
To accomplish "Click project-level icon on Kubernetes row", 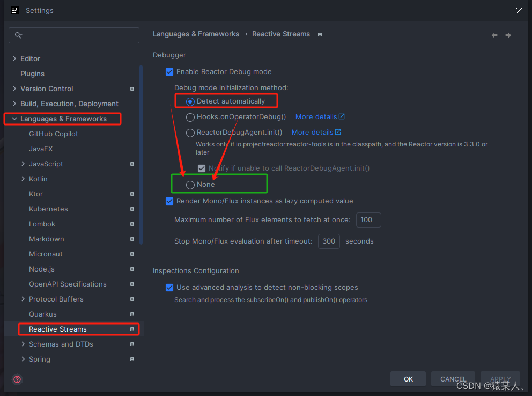I will click(x=132, y=209).
